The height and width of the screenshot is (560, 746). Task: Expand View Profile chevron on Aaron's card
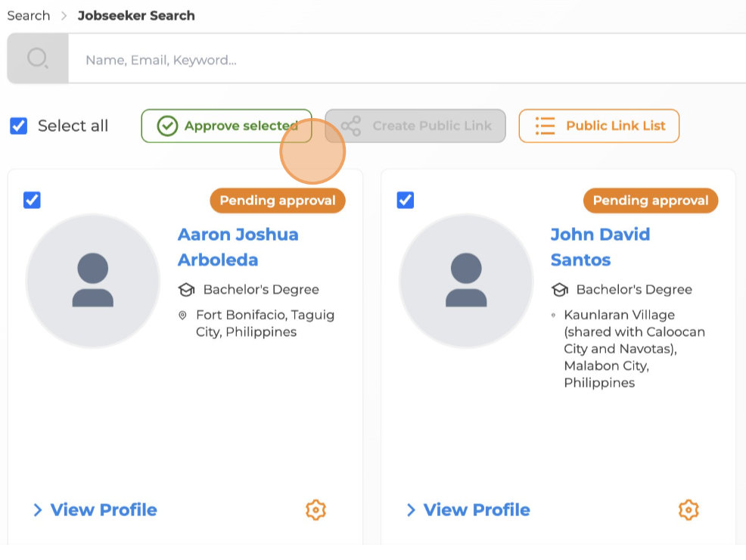(38, 510)
